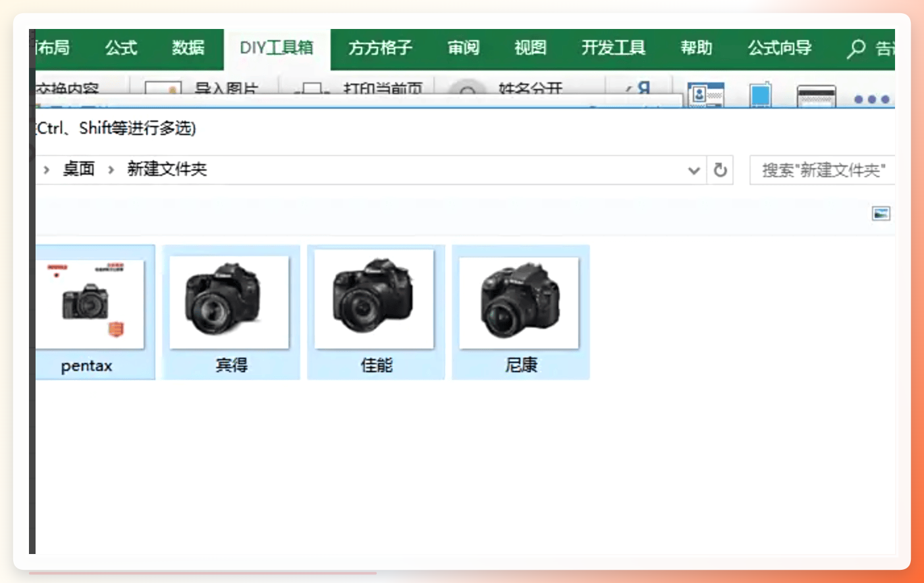Click the 导入图片 ribbon button
Screen dimensions: 924x583
(227, 88)
